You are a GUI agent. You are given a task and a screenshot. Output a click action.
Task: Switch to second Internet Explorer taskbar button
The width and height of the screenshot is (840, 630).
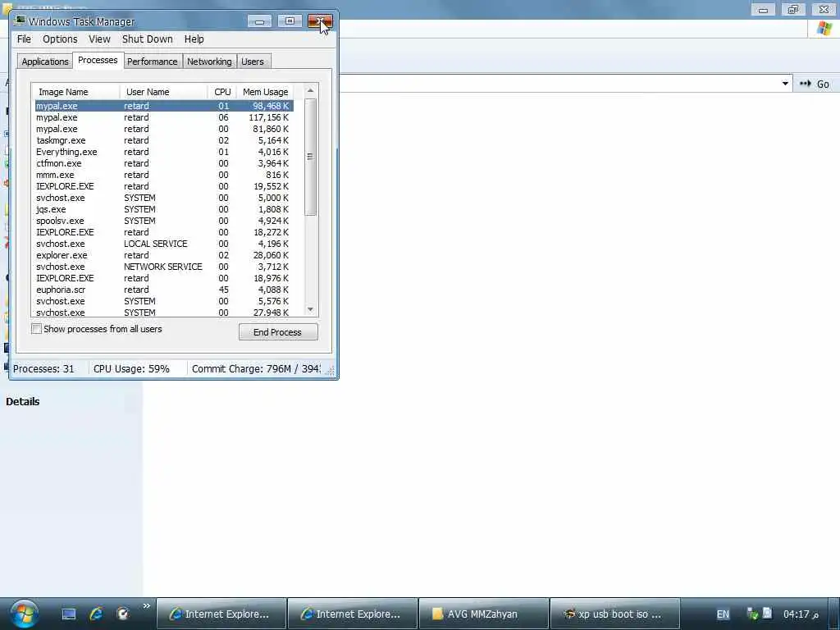pos(353,614)
